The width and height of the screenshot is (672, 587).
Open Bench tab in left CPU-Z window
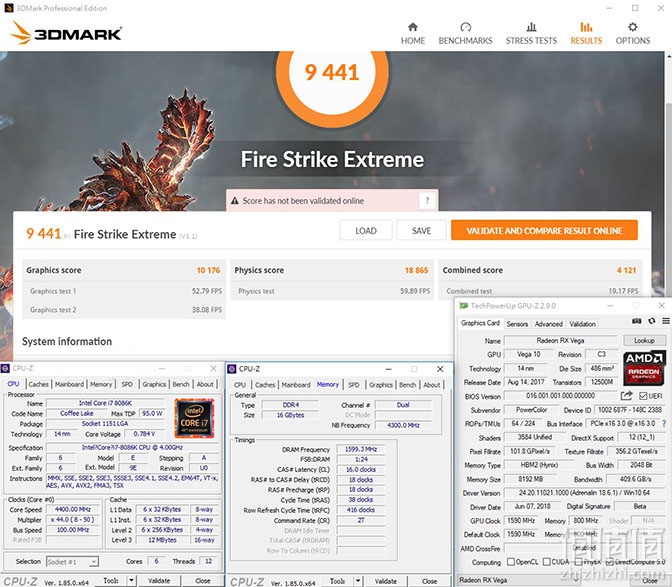(181, 384)
